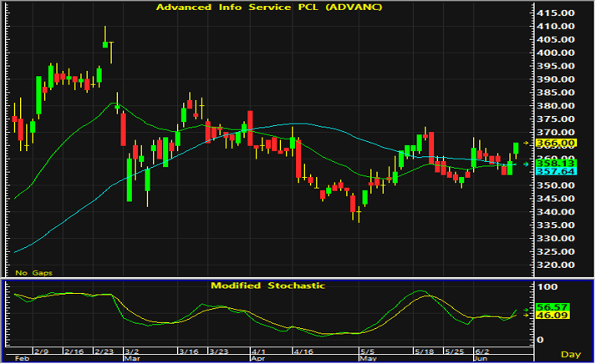Click the 5/5 date marker
This screenshot has height=364, width=596.
pos(368,351)
